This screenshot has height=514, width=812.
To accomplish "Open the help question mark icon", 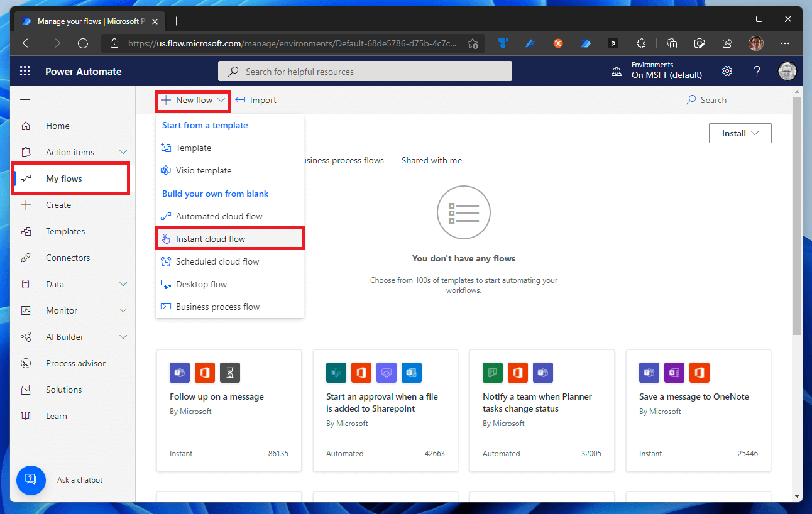I will point(757,71).
